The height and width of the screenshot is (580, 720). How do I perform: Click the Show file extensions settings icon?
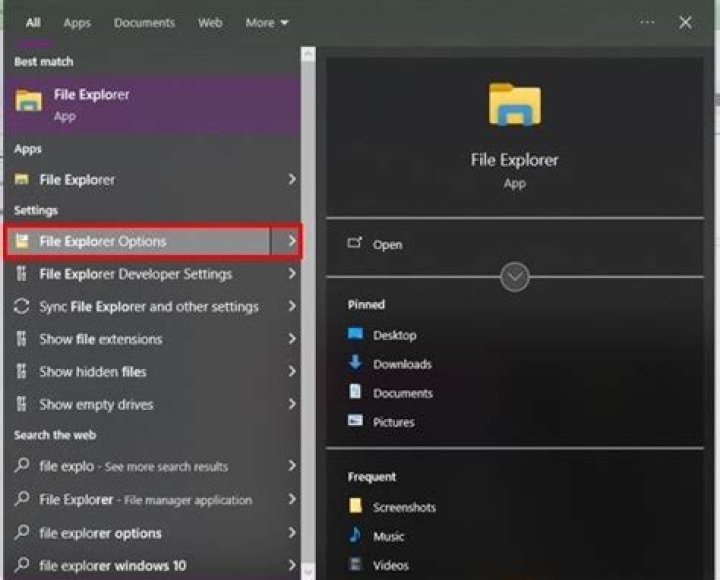point(22,338)
